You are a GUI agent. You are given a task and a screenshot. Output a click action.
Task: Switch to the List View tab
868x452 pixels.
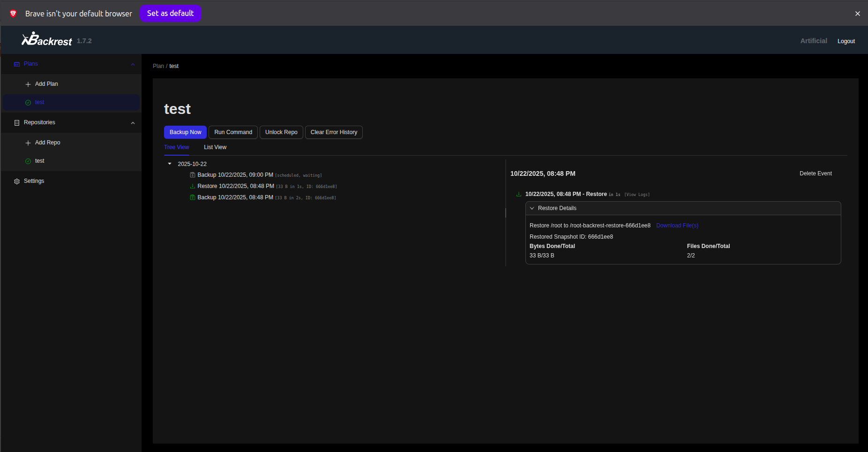[x=215, y=147]
